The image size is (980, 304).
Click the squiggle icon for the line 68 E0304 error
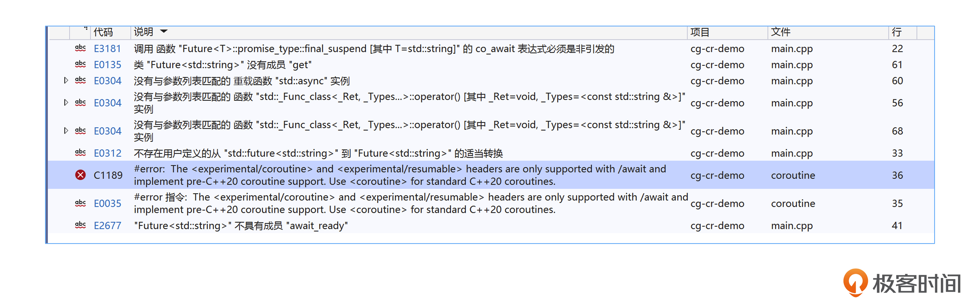pos(80,131)
